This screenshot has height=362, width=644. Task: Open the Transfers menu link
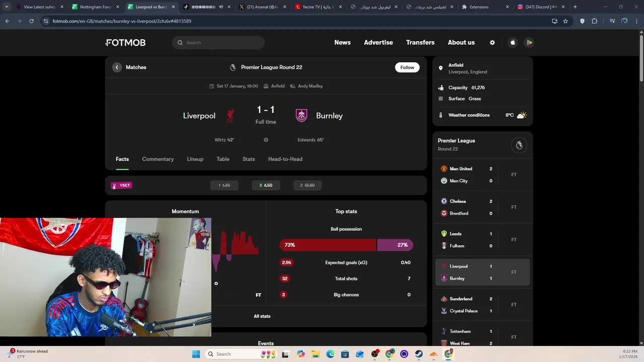pos(420,43)
